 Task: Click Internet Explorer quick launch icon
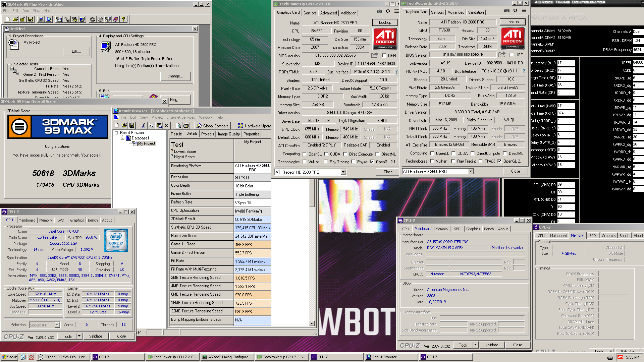(23, 357)
